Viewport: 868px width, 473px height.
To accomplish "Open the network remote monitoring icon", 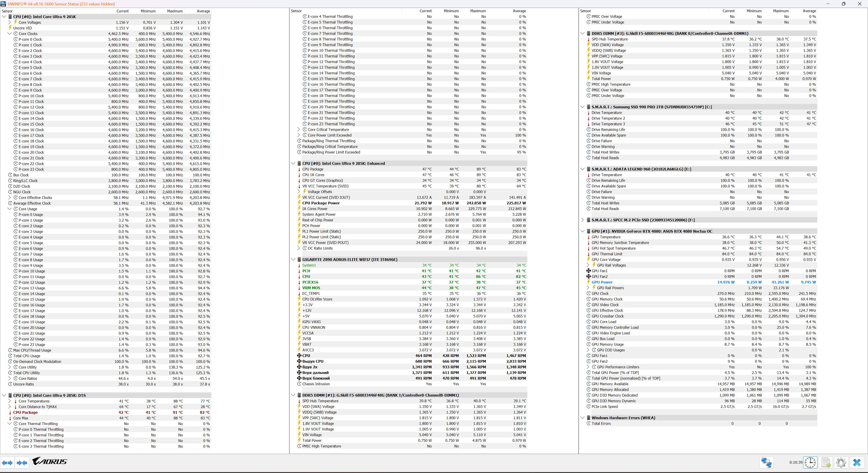I will pyautogui.click(x=766, y=462).
